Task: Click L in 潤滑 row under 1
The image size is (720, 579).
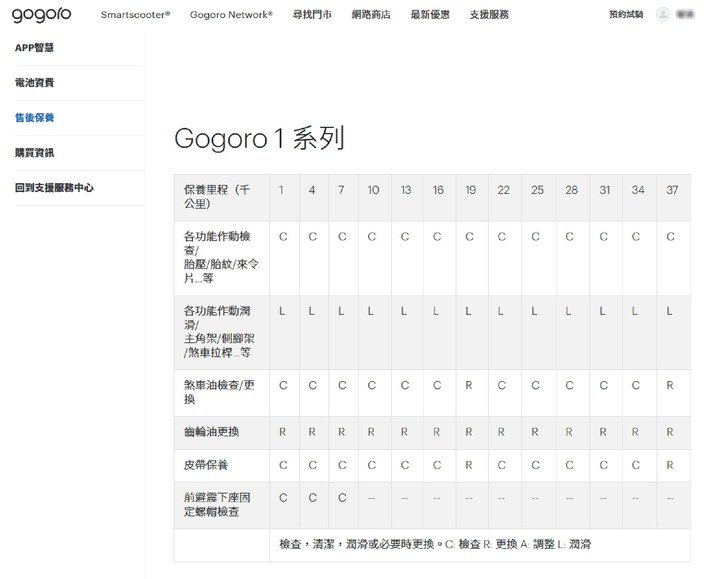Action: 282,311
